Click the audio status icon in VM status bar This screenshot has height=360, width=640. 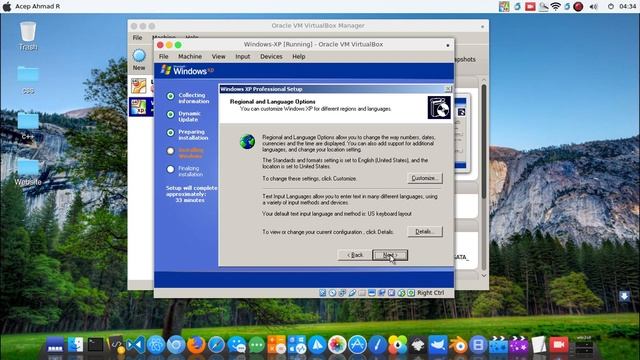pos(342,293)
